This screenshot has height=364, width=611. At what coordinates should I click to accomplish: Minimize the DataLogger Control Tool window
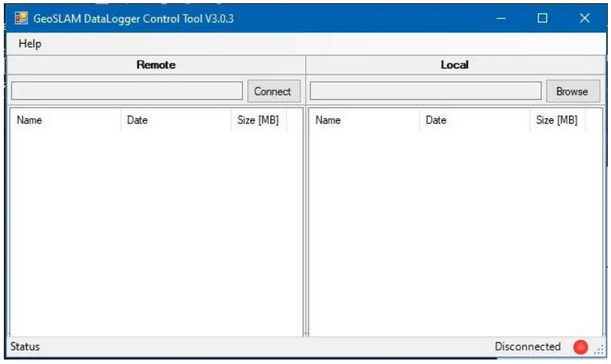click(501, 18)
